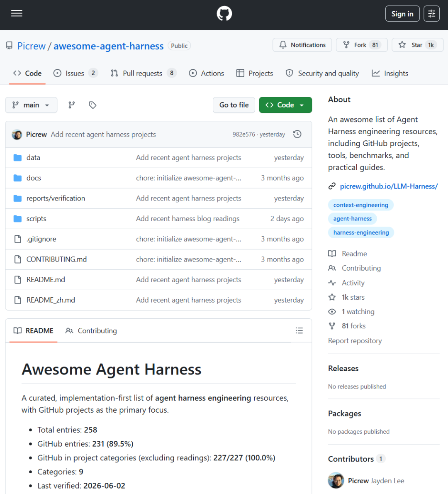
Task: Click Picrew's avatar in latest commit
Action: (17, 135)
